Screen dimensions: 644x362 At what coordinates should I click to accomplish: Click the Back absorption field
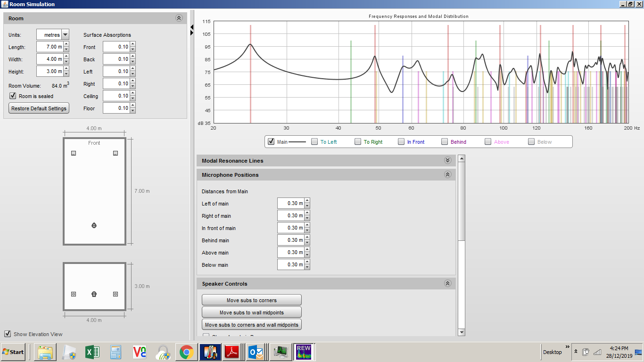coord(116,59)
